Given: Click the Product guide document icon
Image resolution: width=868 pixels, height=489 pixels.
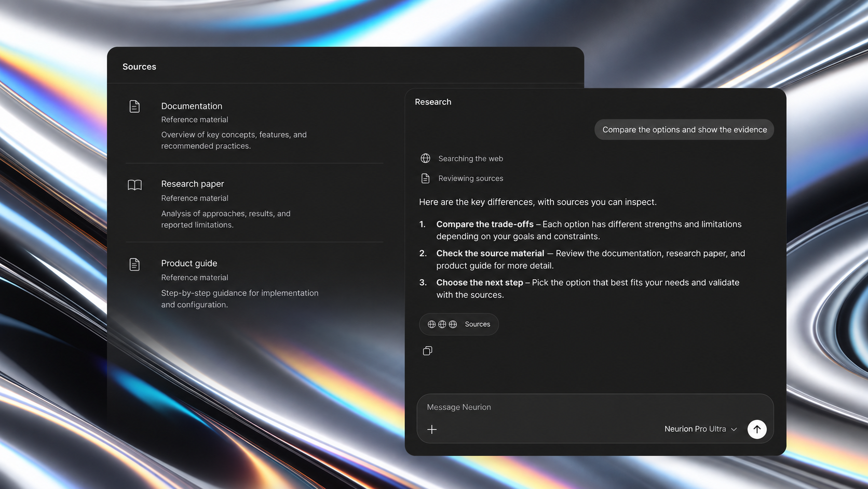Looking at the screenshot, I should pyautogui.click(x=134, y=265).
